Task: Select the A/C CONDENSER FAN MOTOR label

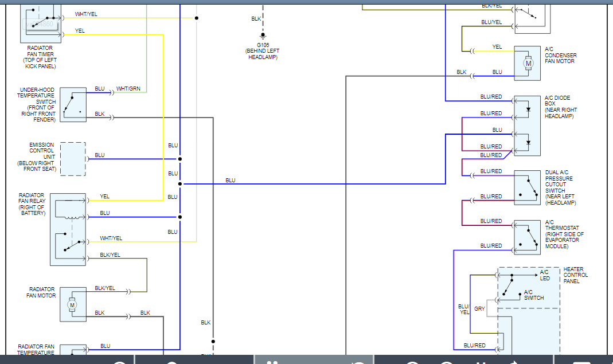Action: click(x=560, y=55)
